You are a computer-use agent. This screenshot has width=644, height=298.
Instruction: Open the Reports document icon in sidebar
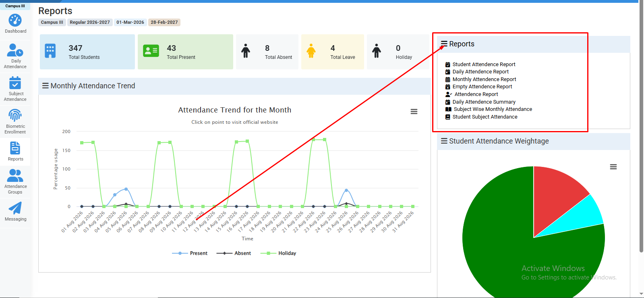point(15,148)
